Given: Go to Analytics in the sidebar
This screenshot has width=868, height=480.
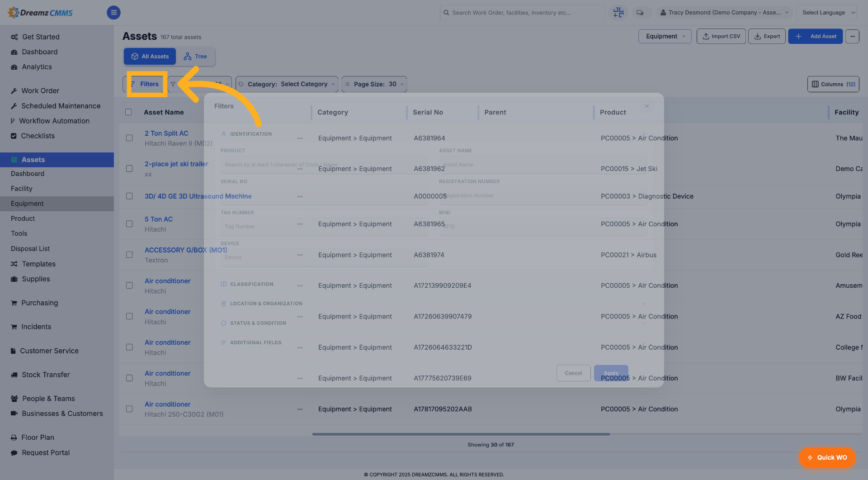Looking at the screenshot, I should click(37, 67).
